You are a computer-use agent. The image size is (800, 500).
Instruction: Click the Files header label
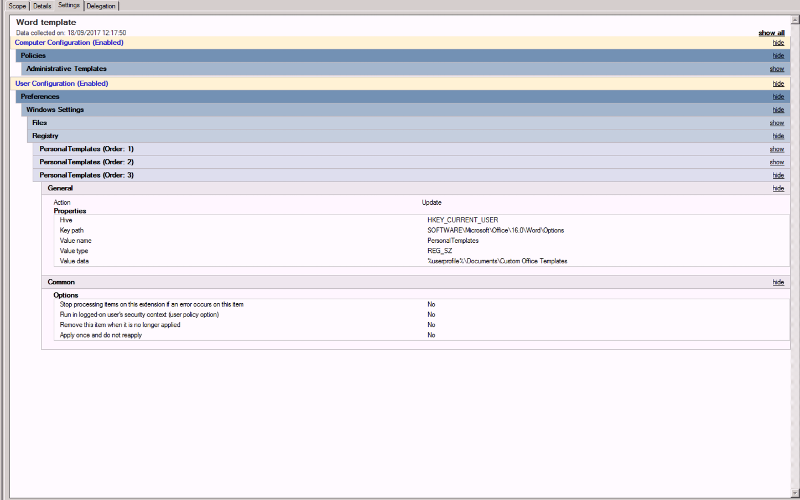point(40,123)
